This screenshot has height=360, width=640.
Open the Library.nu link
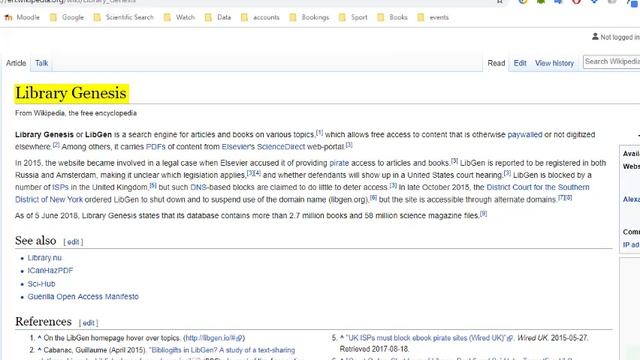coord(44,258)
